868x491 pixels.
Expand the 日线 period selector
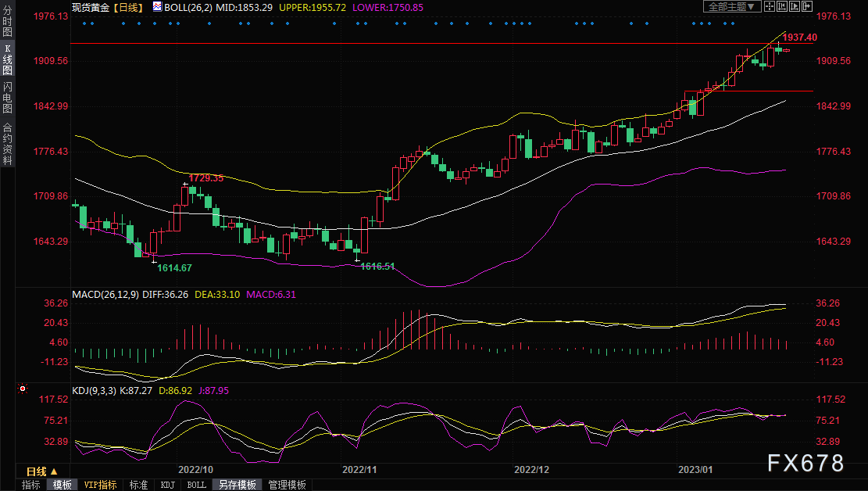pyautogui.click(x=41, y=471)
